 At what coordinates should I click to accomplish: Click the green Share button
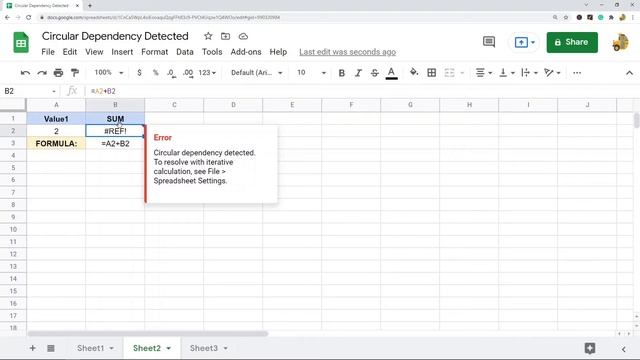coord(572,42)
